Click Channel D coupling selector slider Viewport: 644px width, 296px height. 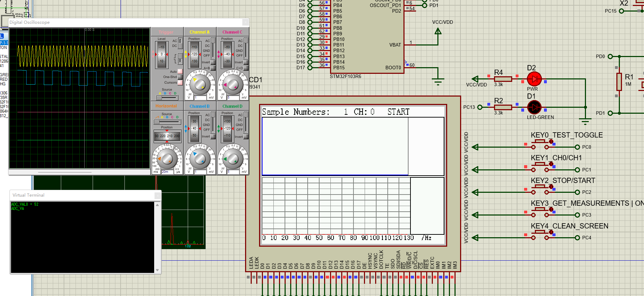point(246,122)
